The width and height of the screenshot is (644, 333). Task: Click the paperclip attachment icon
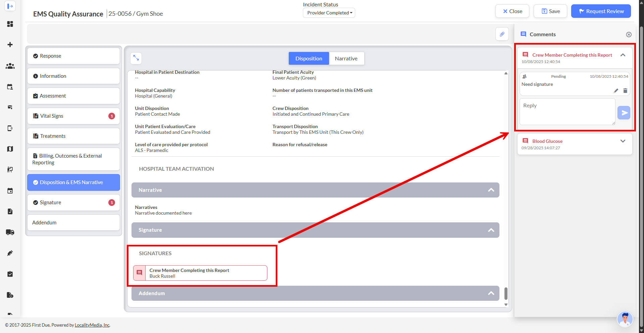[502, 34]
